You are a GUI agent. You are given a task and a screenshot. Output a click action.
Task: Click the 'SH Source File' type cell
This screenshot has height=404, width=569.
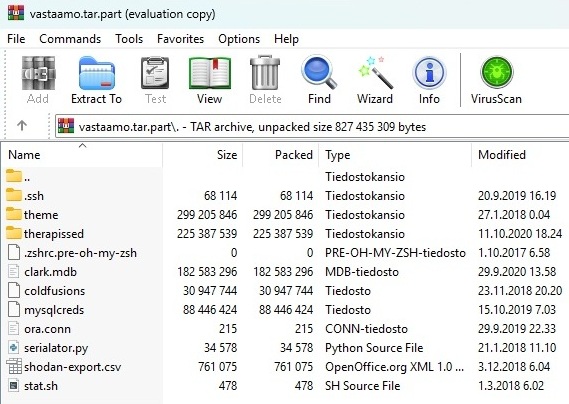tap(363, 386)
